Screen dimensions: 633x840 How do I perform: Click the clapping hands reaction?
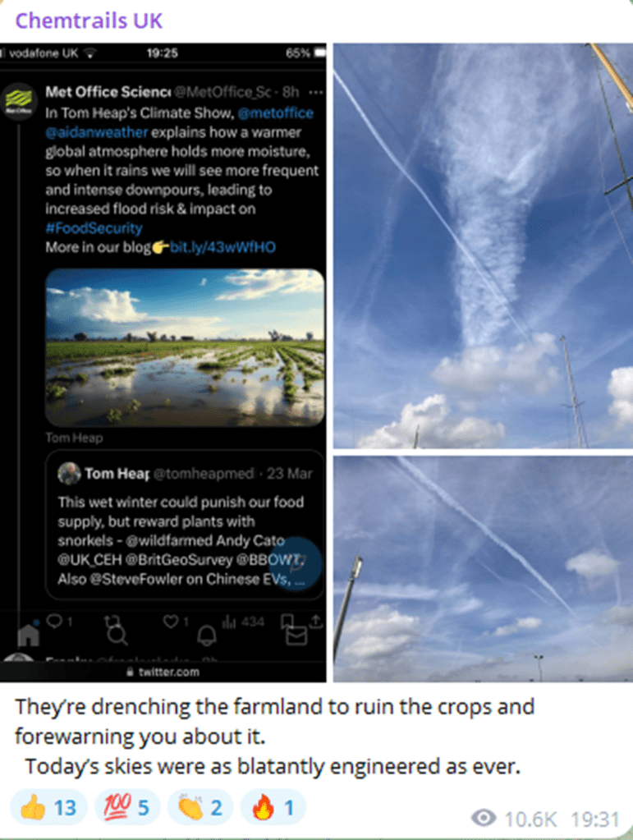[200, 807]
